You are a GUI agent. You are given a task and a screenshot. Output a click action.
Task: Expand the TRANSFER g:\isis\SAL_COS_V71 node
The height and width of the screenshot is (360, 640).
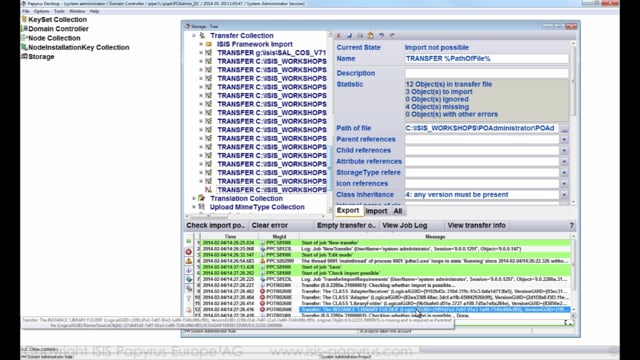tap(201, 53)
